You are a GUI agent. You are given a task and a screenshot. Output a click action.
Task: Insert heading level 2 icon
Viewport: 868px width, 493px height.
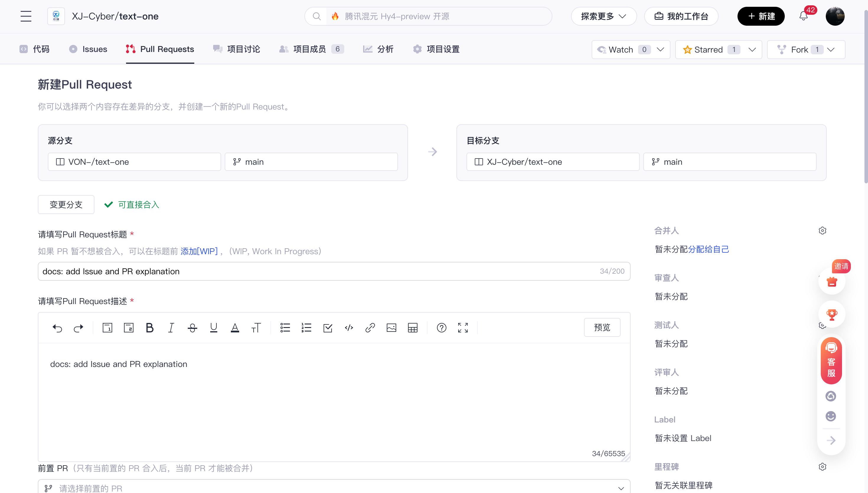pos(129,328)
